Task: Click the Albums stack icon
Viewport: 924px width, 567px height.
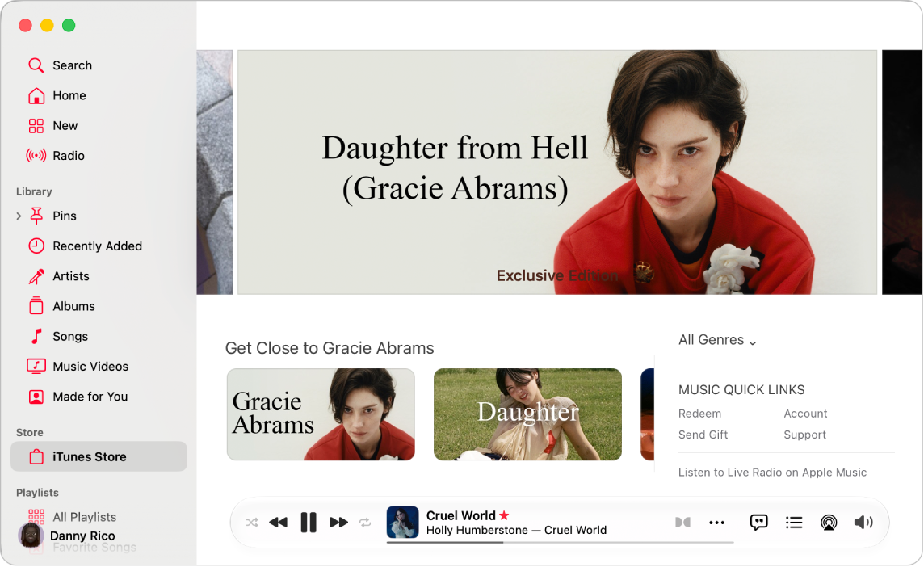Action: point(36,306)
